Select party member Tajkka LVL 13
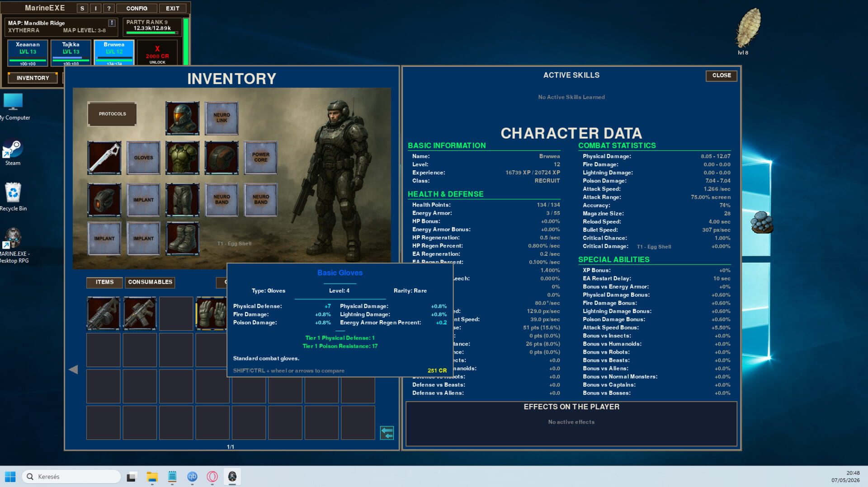The width and height of the screenshot is (868, 487). click(71, 53)
